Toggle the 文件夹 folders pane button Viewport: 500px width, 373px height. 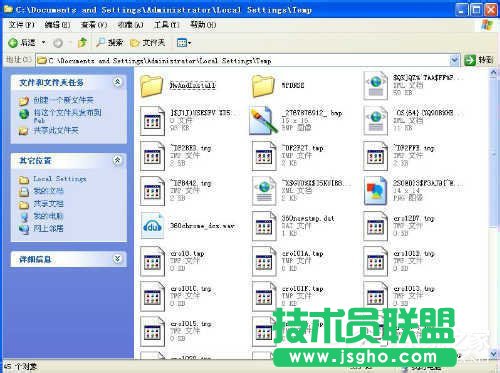(148, 43)
